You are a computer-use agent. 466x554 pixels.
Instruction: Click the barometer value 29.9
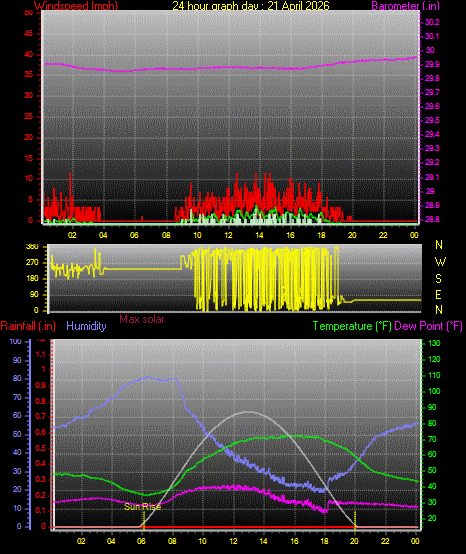tap(432, 64)
